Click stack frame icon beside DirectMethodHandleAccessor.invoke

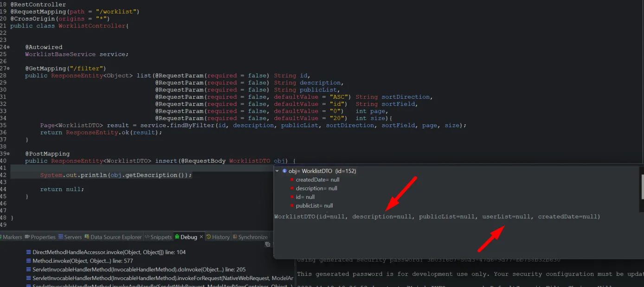click(x=29, y=252)
